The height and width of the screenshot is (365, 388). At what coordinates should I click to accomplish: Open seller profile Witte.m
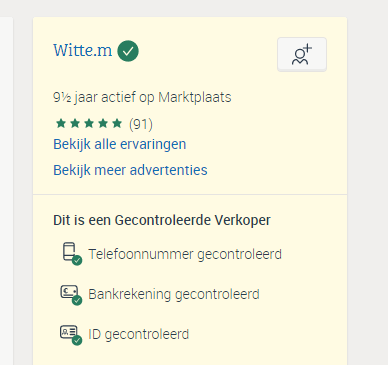coord(83,50)
